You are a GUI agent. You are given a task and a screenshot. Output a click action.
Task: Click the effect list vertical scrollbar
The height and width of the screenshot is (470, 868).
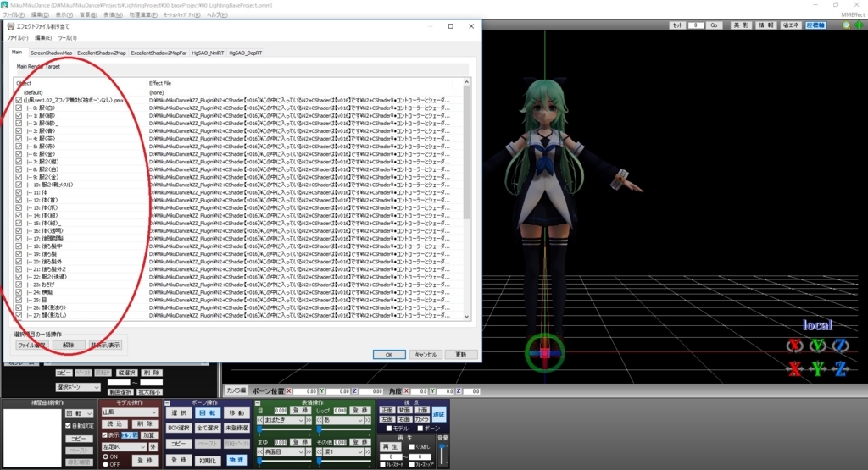(467, 199)
